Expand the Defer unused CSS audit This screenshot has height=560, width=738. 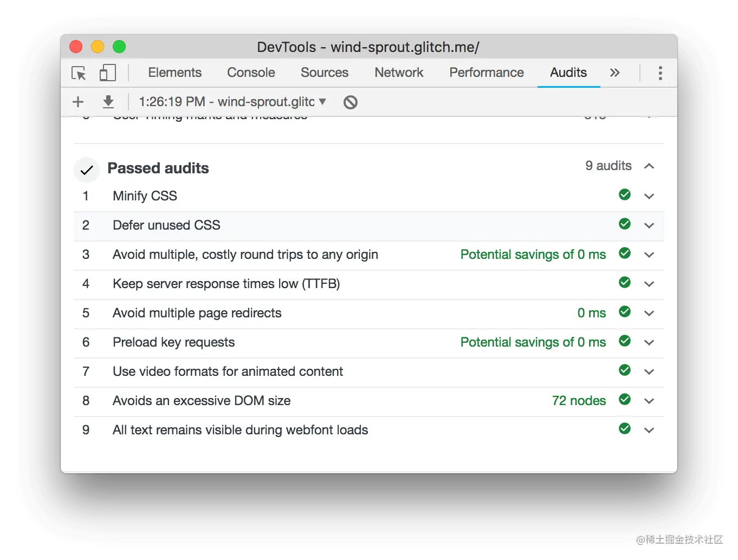(x=649, y=225)
